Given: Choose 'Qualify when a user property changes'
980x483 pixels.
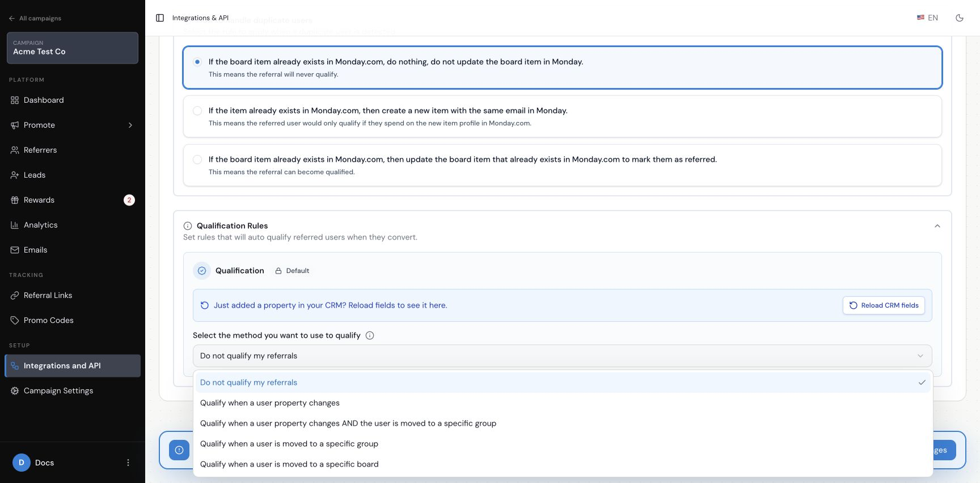Looking at the screenshot, I should [563, 403].
